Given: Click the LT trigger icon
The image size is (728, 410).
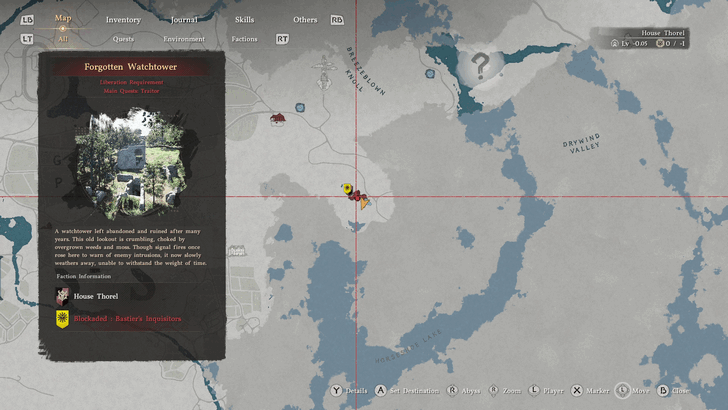Looking at the screenshot, I should click(x=27, y=39).
